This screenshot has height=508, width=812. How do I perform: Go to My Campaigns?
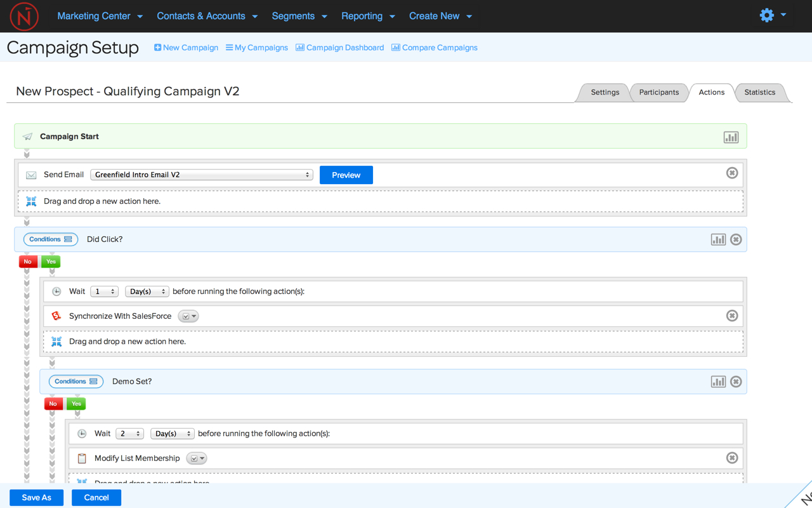click(x=257, y=48)
